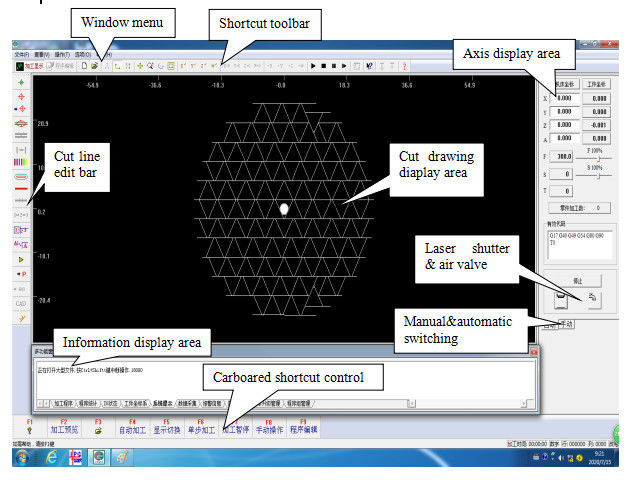
Task: Click the Open file folder icon in toolbar
Action: click(94, 65)
